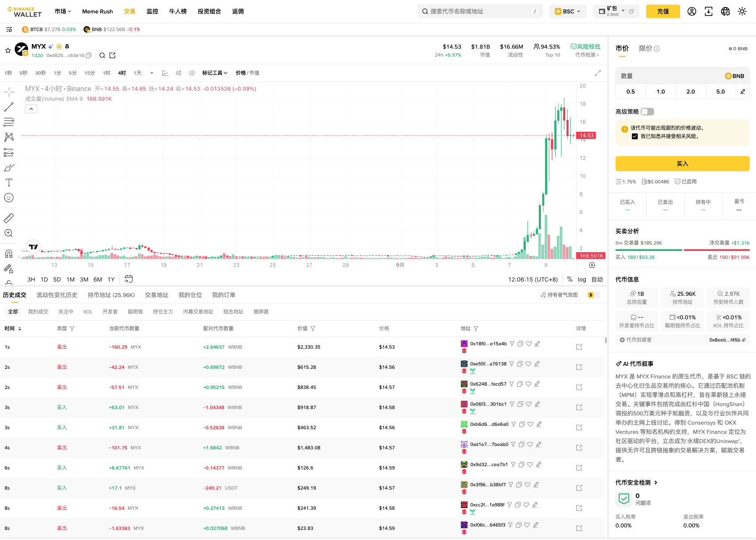Open the emoji sticker tool
This screenshot has width=756, height=540.
click(9, 198)
